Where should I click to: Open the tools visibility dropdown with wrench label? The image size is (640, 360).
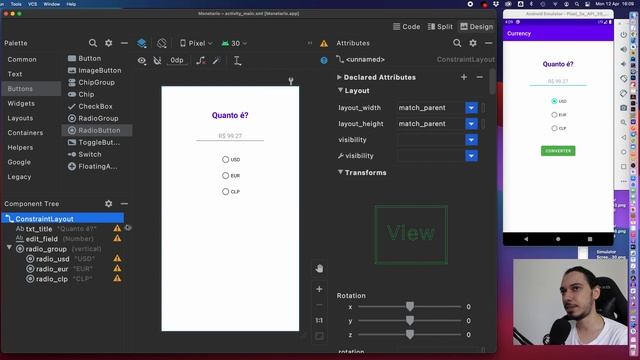tap(471, 156)
